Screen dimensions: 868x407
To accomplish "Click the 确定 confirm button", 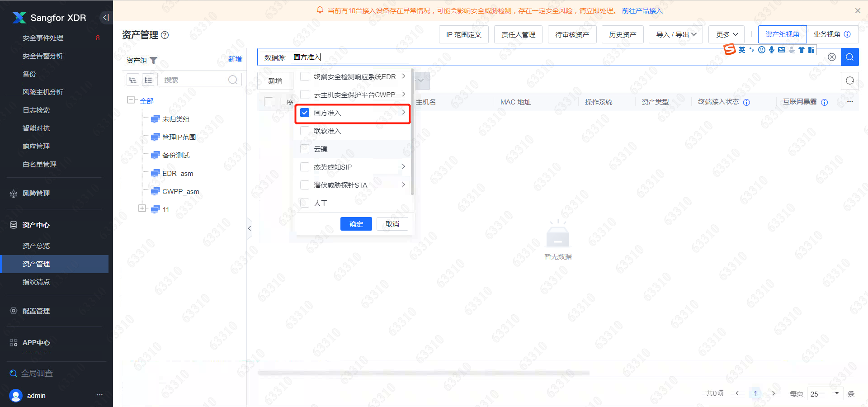I will tap(356, 224).
